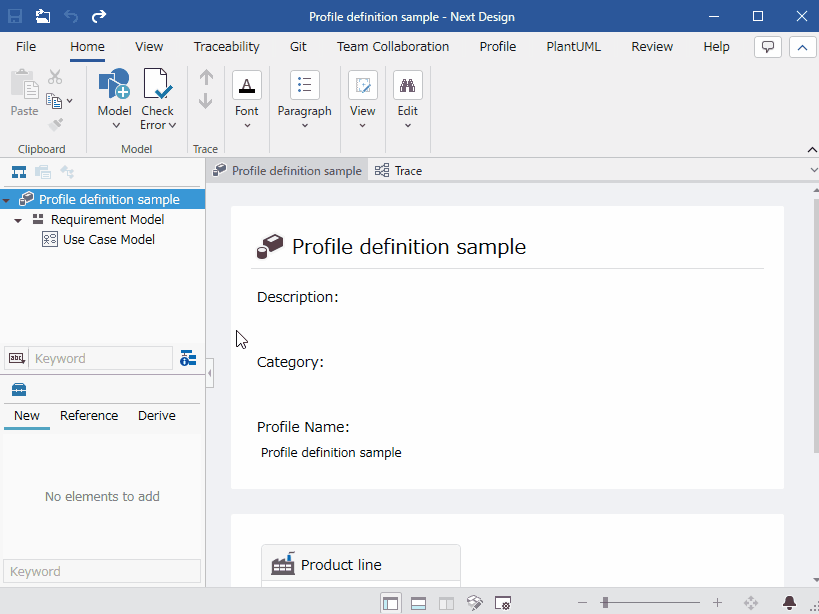Collapse the Requirement Model tree node
The width and height of the screenshot is (819, 614).
tap(18, 220)
